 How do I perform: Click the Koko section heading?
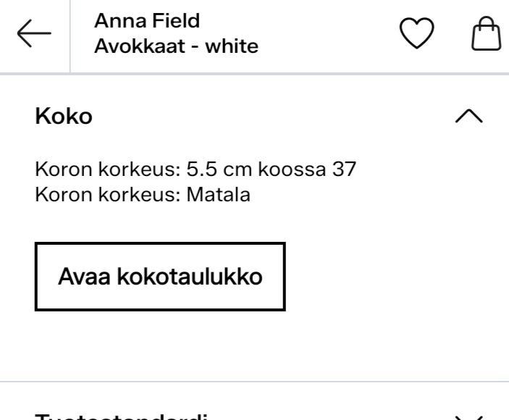(x=64, y=116)
